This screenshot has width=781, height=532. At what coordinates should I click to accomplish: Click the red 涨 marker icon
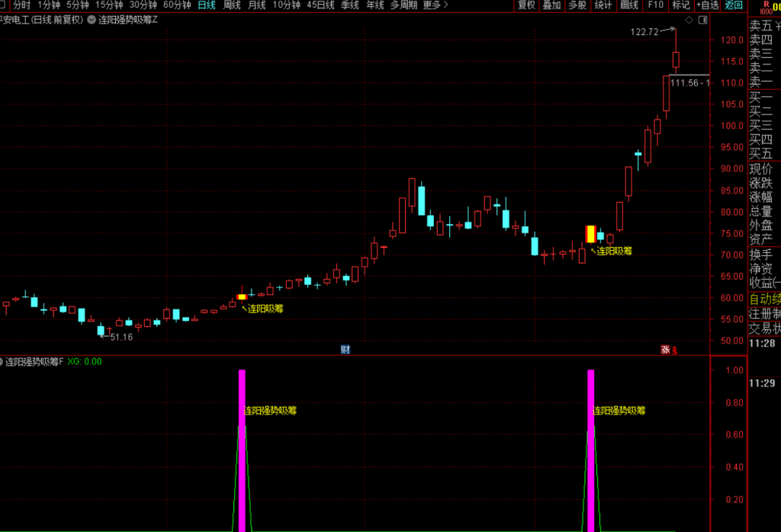pos(665,350)
